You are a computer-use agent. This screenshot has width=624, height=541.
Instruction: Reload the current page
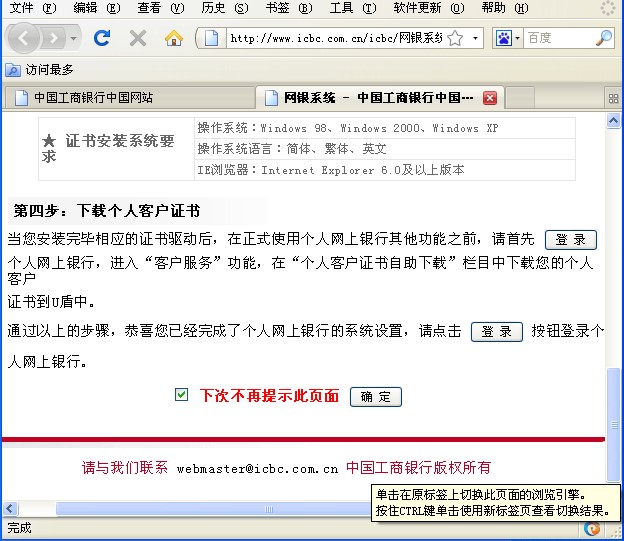tap(102, 38)
